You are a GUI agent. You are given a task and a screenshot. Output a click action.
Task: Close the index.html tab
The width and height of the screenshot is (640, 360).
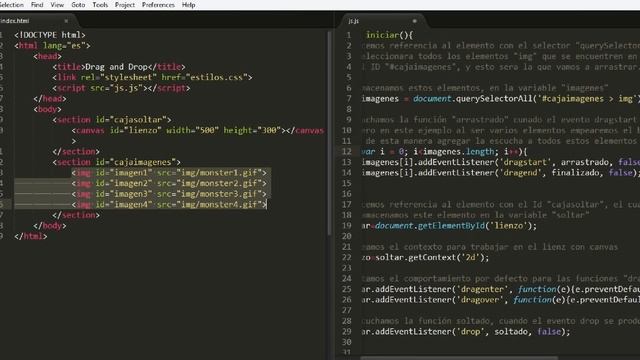[66, 21]
